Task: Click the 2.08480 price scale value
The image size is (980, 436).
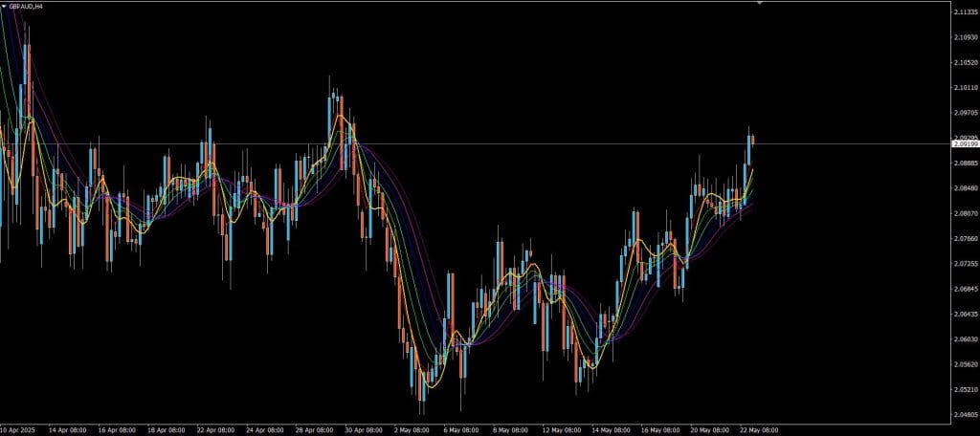Action: point(967,188)
